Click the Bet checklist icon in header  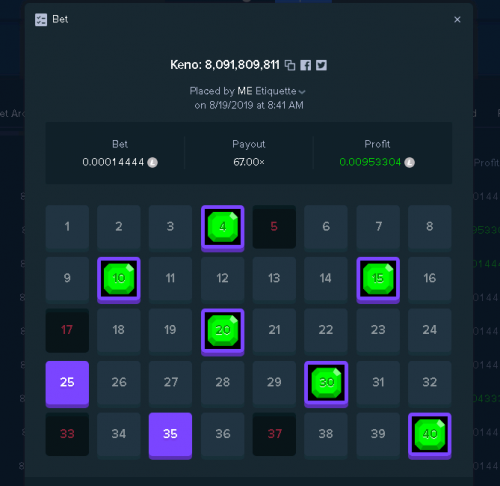[41, 20]
